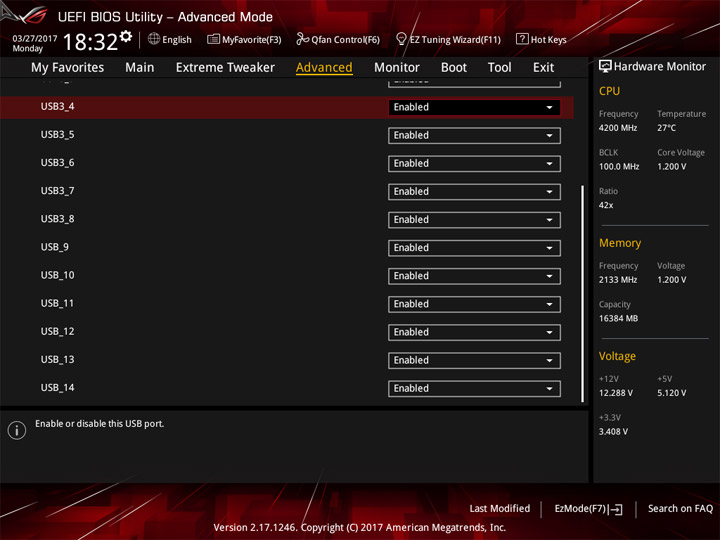Select the USB3_7 row label

point(57,191)
